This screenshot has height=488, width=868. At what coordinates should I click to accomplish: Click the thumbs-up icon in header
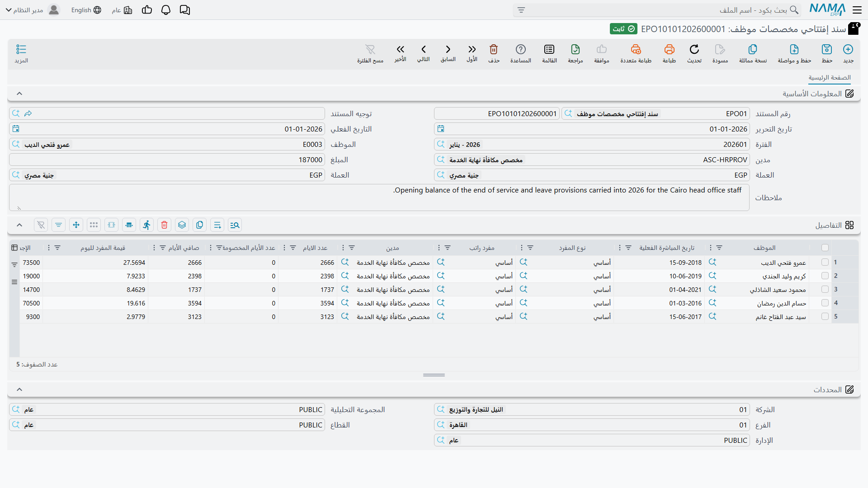tap(147, 10)
